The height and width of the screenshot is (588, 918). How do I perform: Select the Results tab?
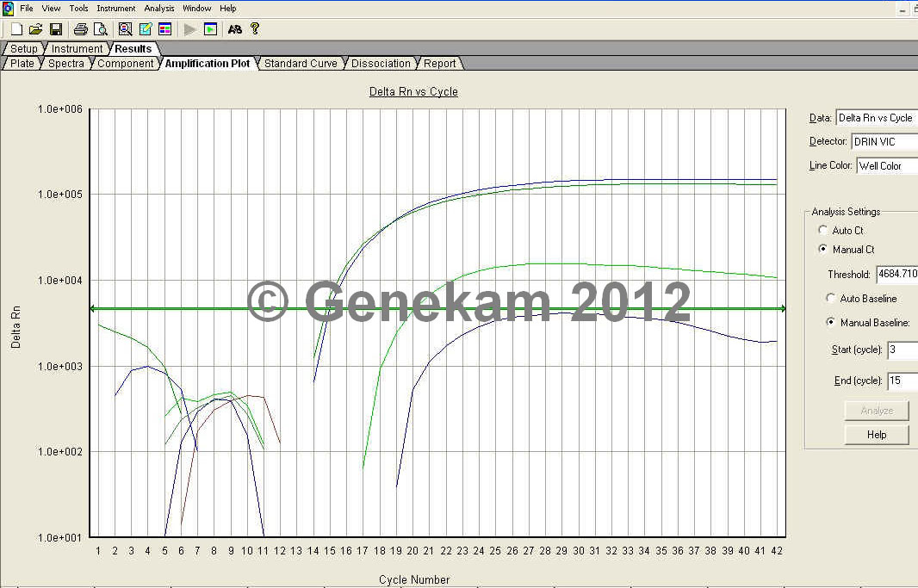click(x=133, y=48)
